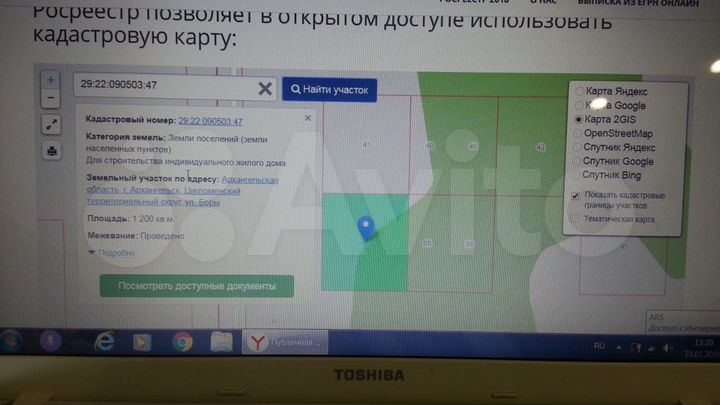Image resolution: width=720 pixels, height=405 pixels.
Task: Show hidden tray icons arrow
Action: 619,348
